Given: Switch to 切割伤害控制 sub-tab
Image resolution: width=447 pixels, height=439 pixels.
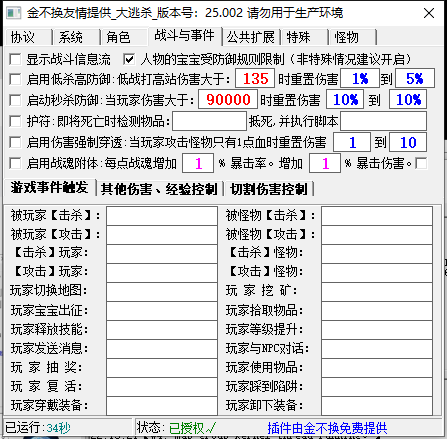Looking at the screenshot, I should [269, 189].
